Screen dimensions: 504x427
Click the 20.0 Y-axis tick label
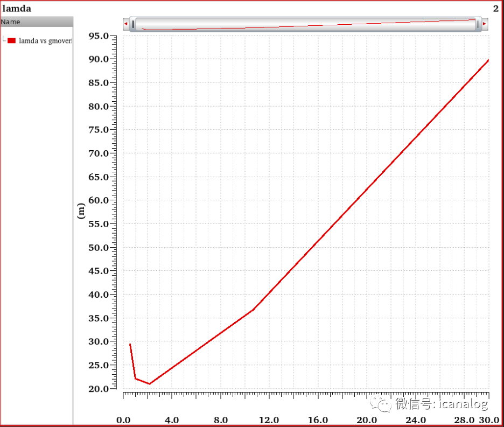[99, 389]
